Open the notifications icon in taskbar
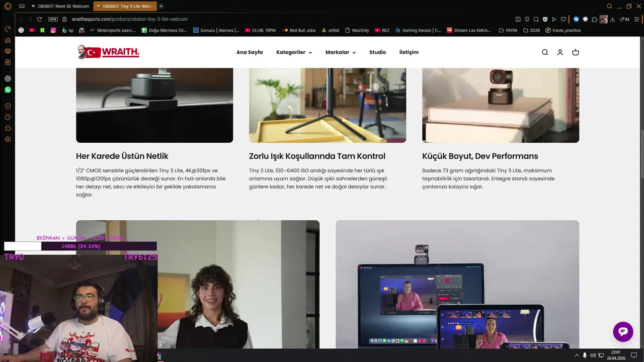Image resolution: width=644 pixels, height=362 pixels. point(634,355)
